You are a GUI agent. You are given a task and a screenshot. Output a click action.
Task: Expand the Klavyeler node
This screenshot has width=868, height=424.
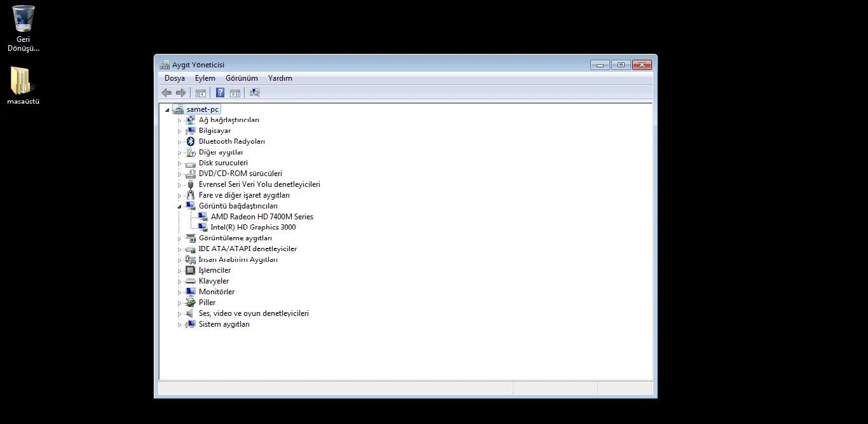click(179, 282)
